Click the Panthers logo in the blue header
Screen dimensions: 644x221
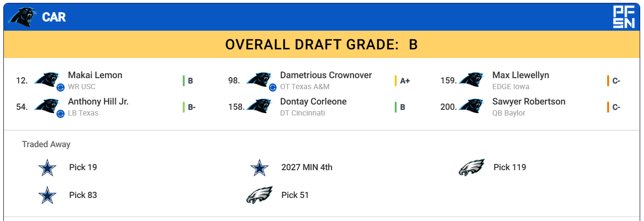[x=23, y=17]
